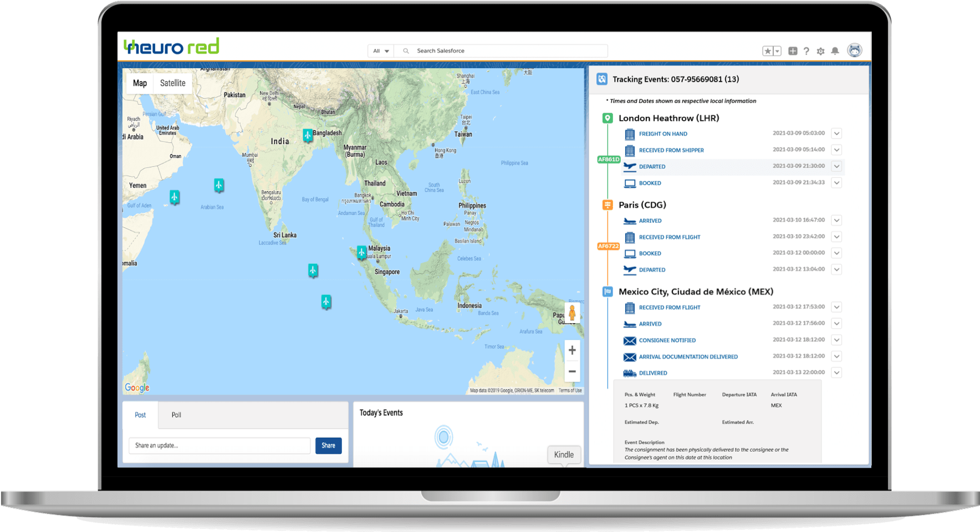Click the Neurored logo

171,46
